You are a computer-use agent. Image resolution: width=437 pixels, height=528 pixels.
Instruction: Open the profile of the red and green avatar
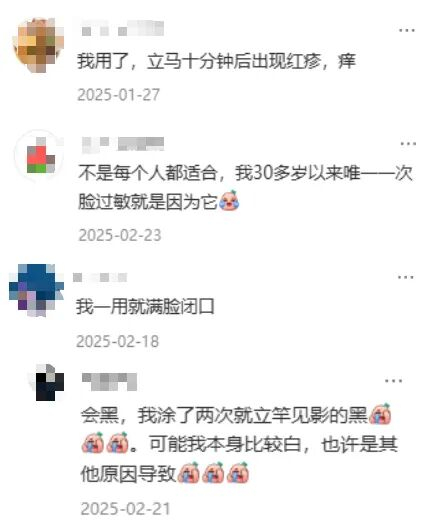40,156
